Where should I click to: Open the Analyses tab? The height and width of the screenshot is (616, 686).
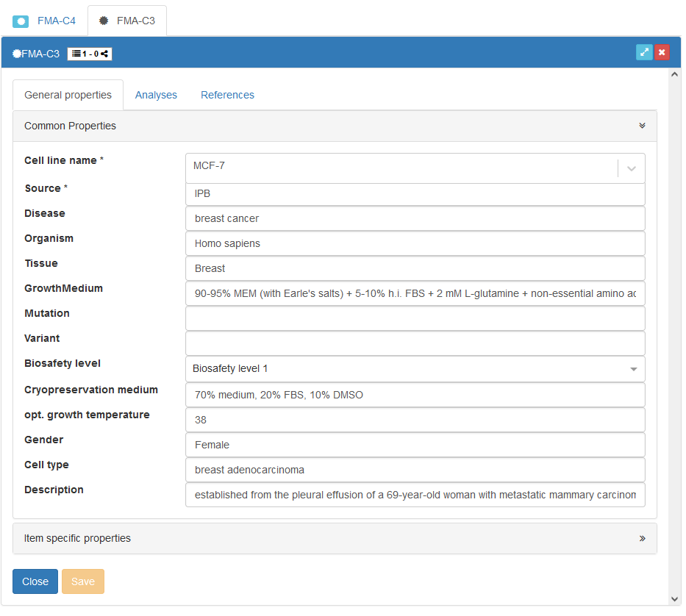156,95
